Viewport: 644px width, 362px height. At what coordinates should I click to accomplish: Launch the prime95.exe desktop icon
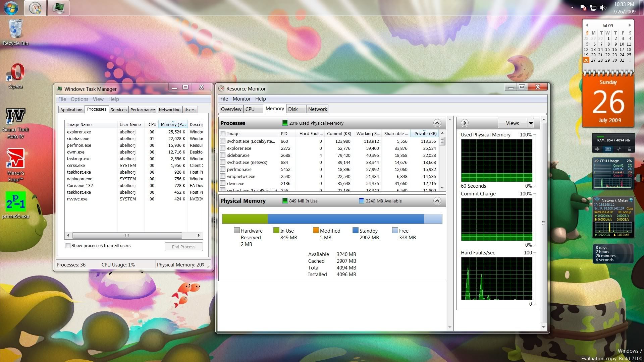click(16, 202)
